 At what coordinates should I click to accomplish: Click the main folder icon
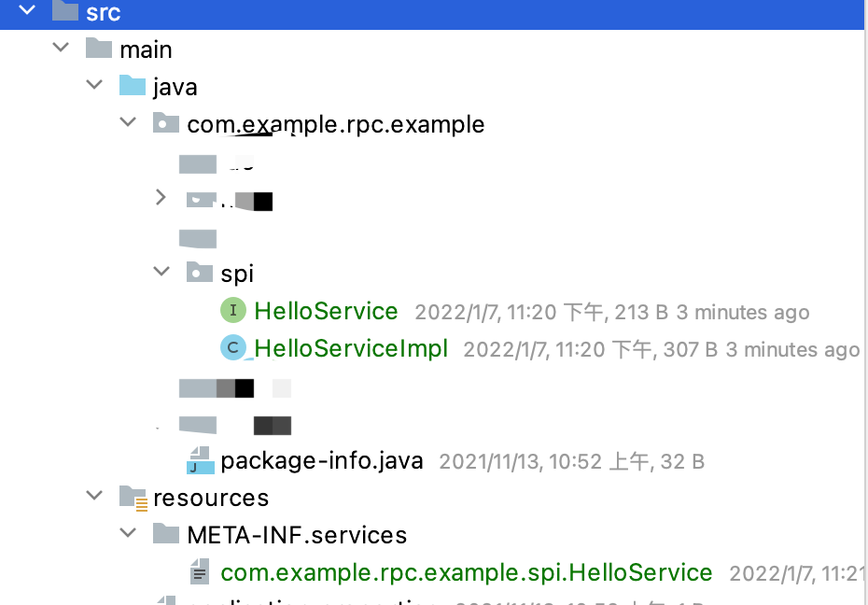99,49
